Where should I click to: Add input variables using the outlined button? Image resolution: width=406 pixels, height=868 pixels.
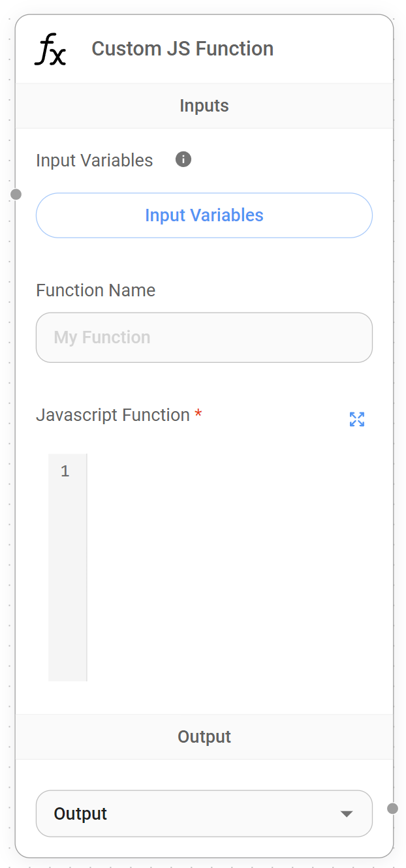[x=204, y=215]
